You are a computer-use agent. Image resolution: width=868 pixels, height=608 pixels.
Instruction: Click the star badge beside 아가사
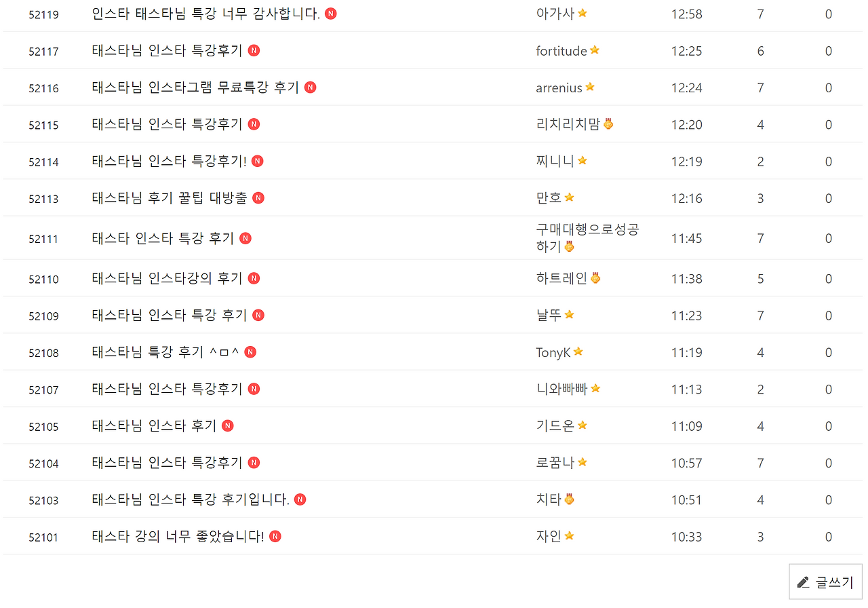(x=581, y=12)
